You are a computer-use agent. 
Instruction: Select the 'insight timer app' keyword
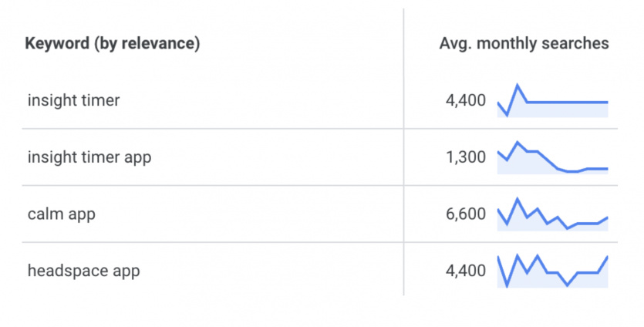[89, 157]
